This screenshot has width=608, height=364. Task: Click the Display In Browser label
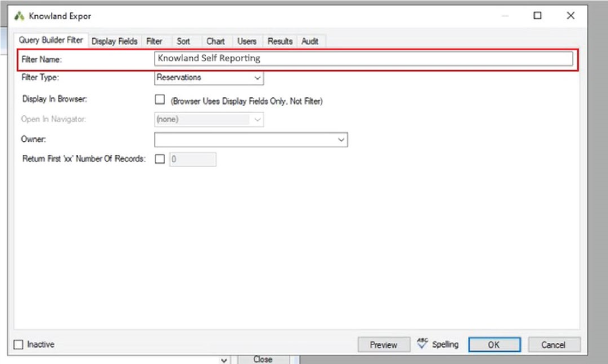55,99
